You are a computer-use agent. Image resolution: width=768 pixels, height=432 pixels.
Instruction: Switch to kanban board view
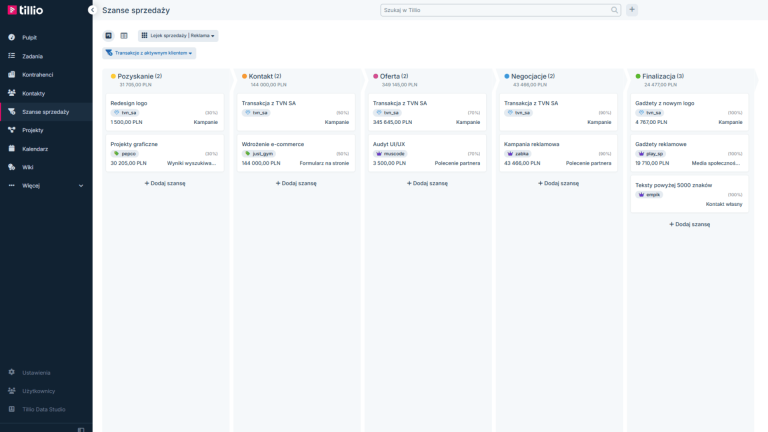coord(108,35)
